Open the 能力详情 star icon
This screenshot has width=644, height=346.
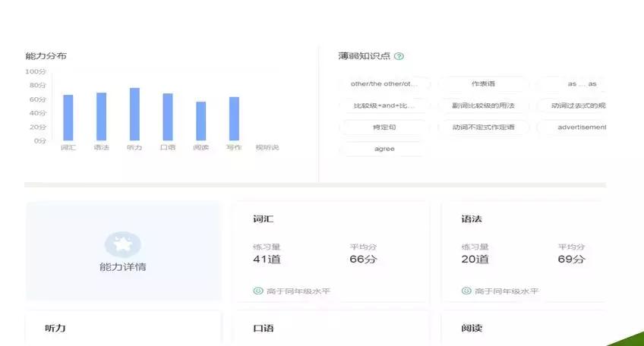coord(123,244)
